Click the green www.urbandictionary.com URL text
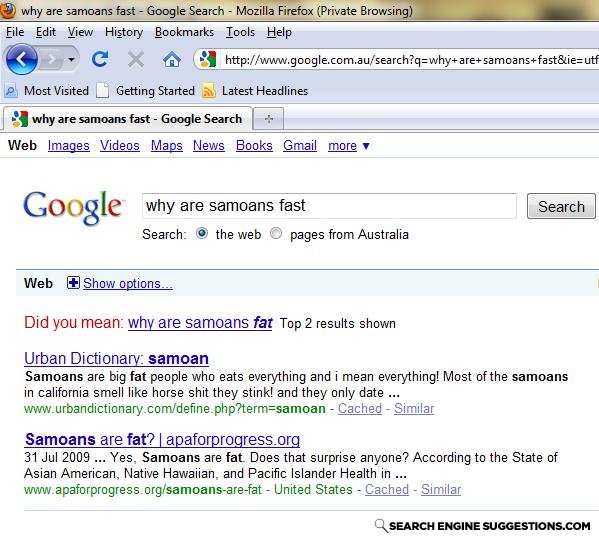 [x=175, y=409]
